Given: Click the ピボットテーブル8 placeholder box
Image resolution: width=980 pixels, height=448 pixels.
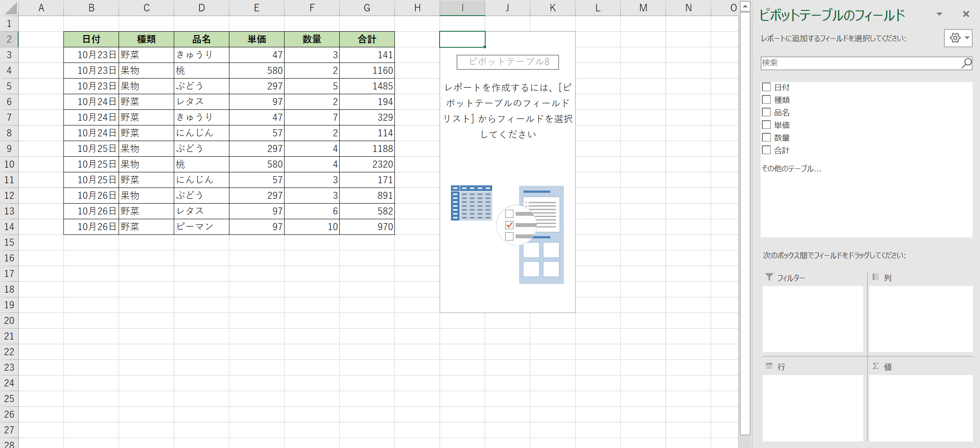Looking at the screenshot, I should (507, 62).
